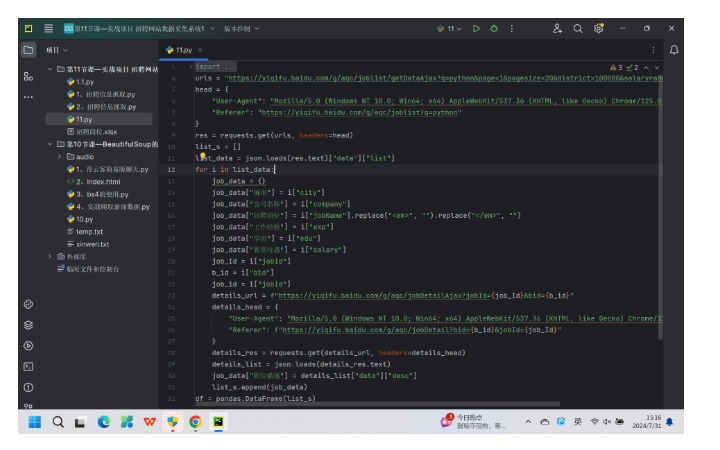Open the Python Console tool window
This screenshot has width=720, height=450.
(x=28, y=304)
